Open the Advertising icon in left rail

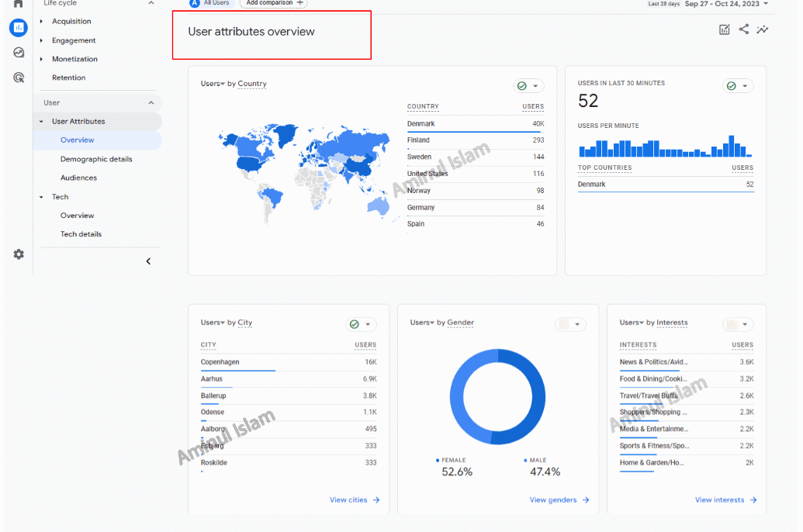point(19,78)
